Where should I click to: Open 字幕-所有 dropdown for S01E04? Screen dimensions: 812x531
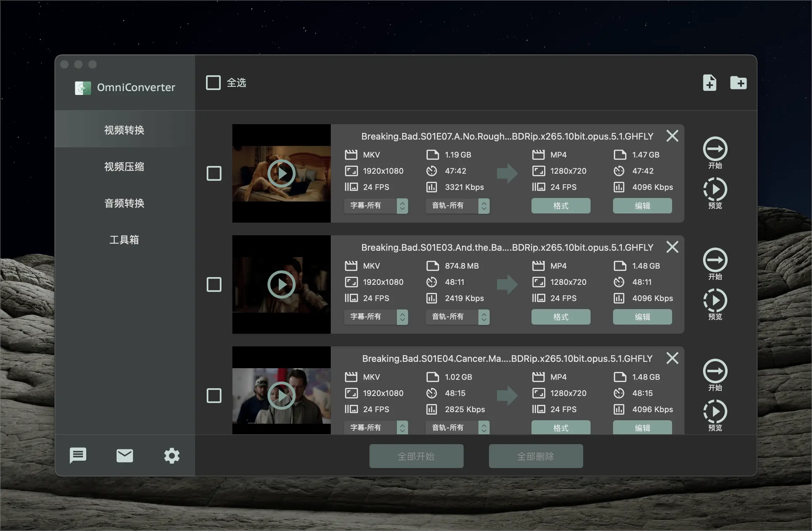point(376,428)
